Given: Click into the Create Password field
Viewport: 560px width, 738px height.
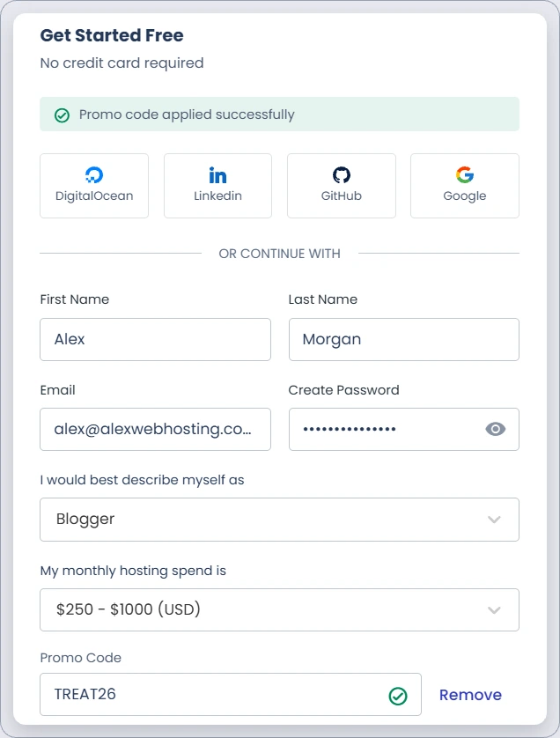Looking at the screenshot, I should (404, 429).
